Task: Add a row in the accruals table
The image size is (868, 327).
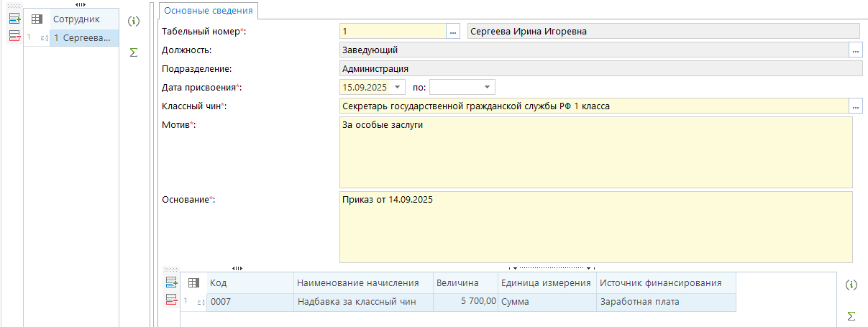Action: click(171, 282)
